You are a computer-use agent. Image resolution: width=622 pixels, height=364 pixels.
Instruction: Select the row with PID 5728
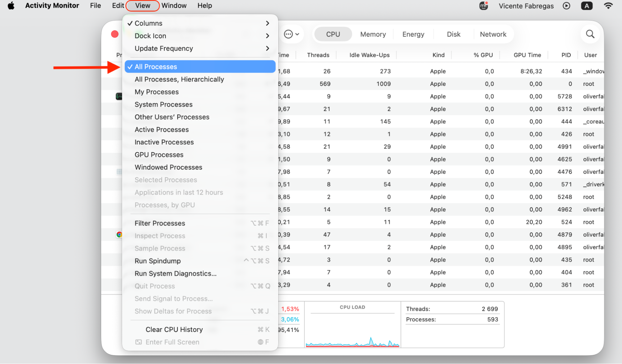(x=353, y=96)
